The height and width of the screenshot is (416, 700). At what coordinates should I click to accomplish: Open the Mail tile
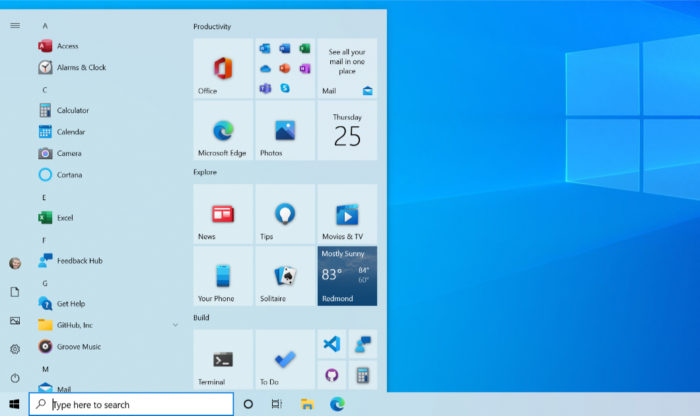pos(347,68)
